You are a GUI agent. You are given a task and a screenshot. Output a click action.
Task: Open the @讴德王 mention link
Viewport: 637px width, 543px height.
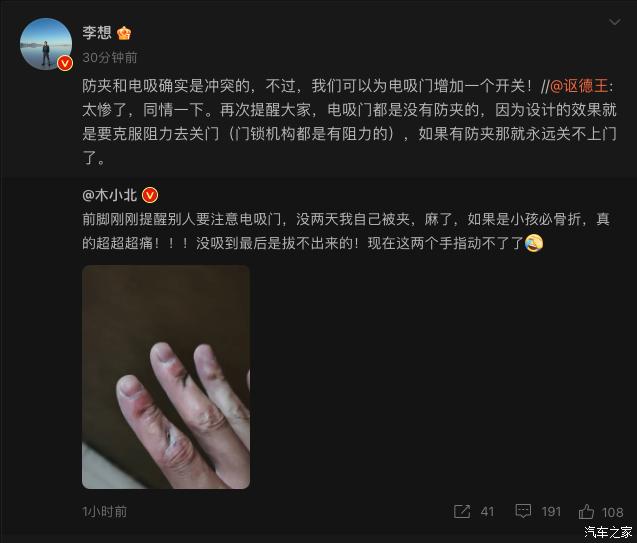click(x=579, y=86)
